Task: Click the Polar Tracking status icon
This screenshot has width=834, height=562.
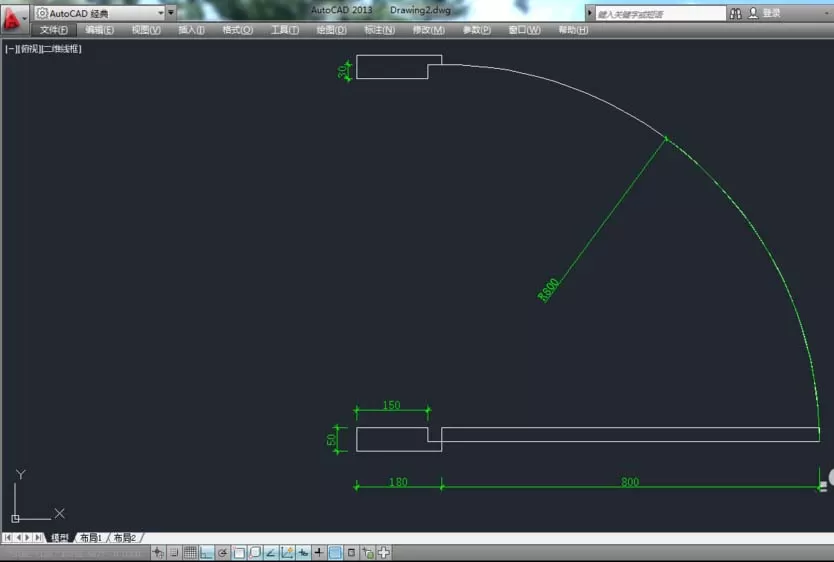Action: [x=222, y=553]
